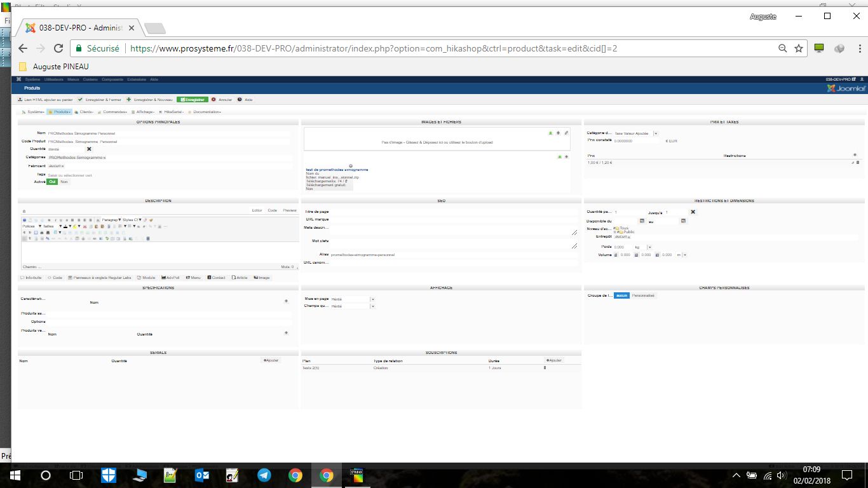Click the Nom product name field

[168, 133]
